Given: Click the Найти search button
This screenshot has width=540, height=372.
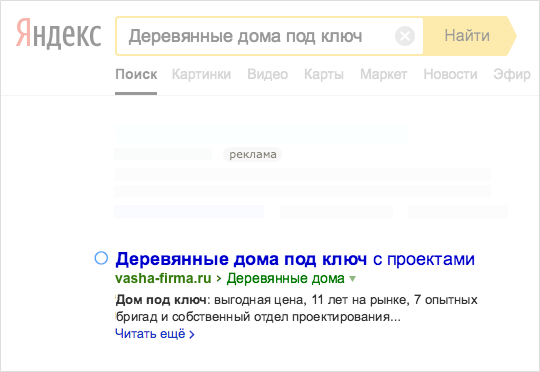Looking at the screenshot, I should tap(470, 36).
